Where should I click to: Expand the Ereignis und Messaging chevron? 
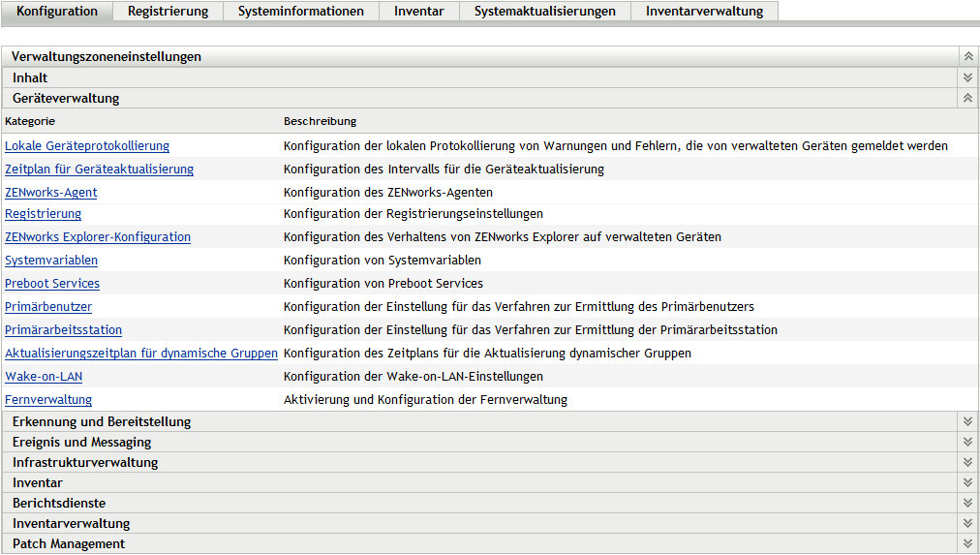click(967, 442)
